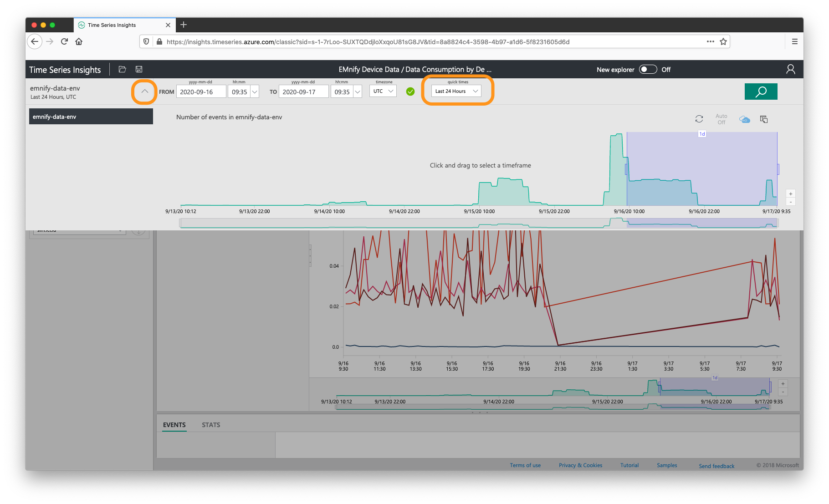Open the Terms of use link
This screenshot has height=504, width=829.
tap(525, 465)
